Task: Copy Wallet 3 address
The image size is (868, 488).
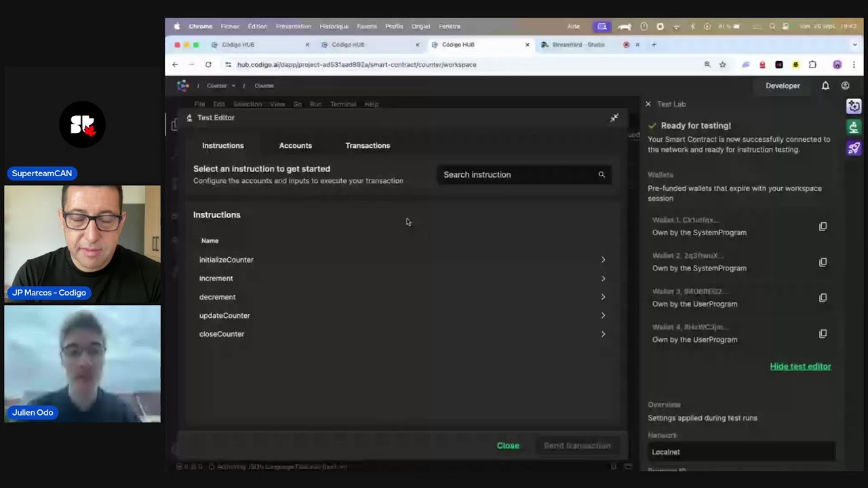Action: click(823, 298)
